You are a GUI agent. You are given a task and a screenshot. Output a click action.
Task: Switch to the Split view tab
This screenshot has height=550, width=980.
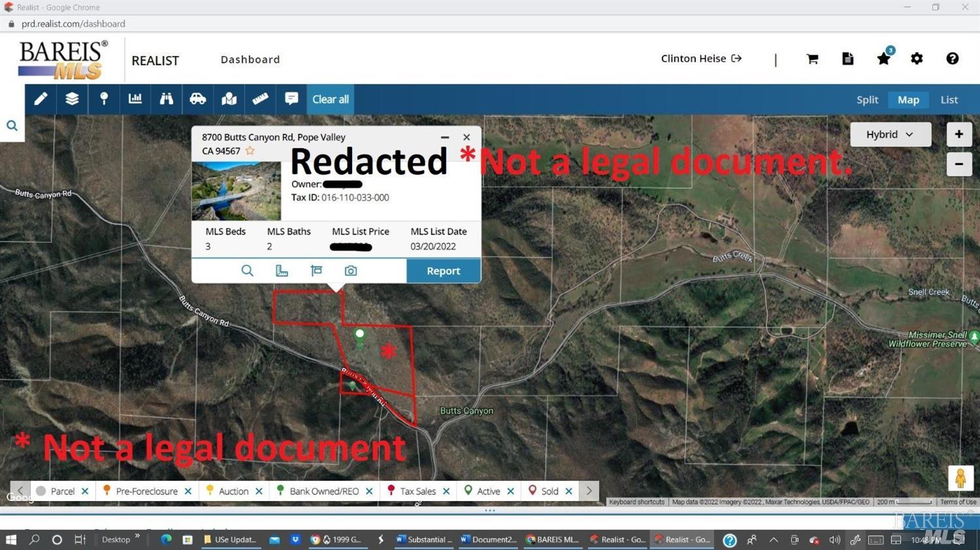(867, 100)
